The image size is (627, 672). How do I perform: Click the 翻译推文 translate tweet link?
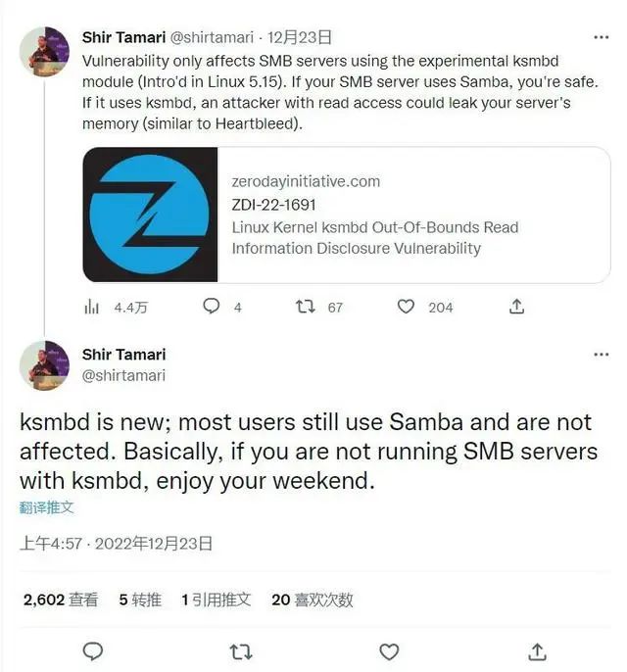[46, 507]
